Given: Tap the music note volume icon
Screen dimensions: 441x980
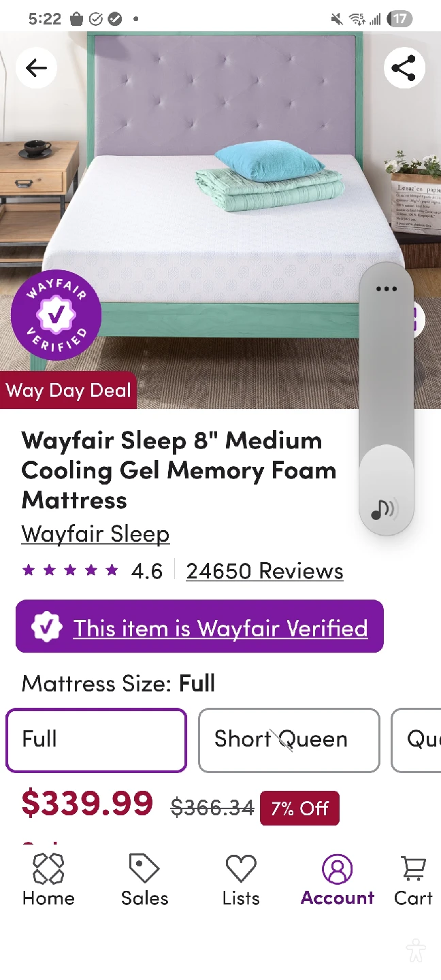Looking at the screenshot, I should click(x=385, y=508).
